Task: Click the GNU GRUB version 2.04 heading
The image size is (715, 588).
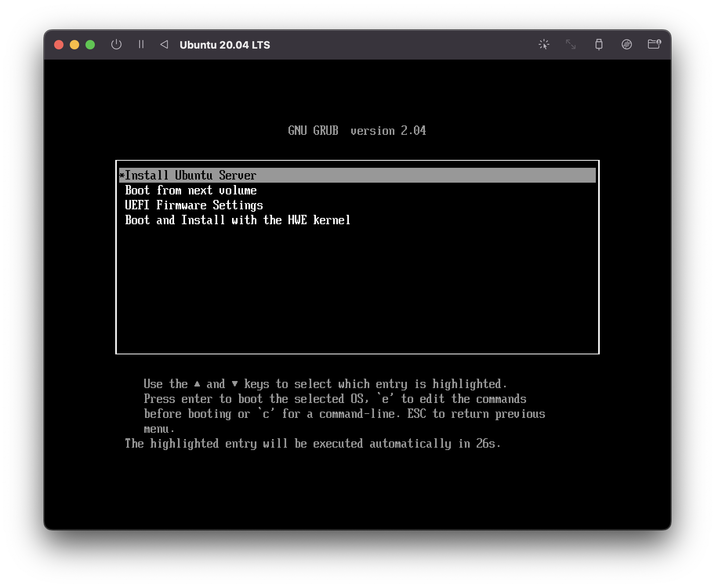Action: [357, 131]
